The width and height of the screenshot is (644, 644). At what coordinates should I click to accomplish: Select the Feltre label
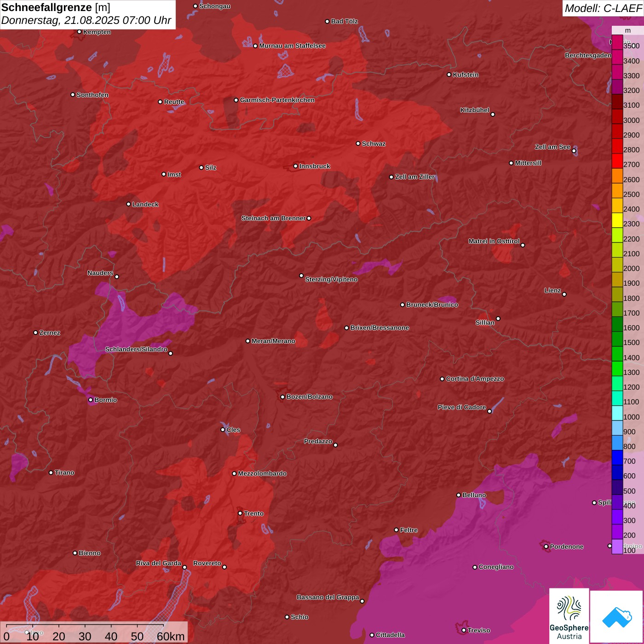pyautogui.click(x=409, y=530)
